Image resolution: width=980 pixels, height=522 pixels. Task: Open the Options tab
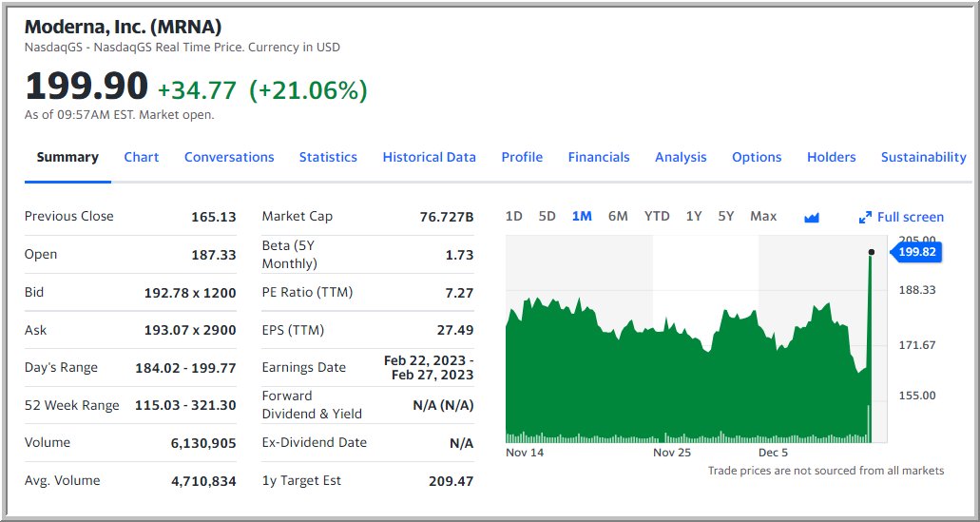(757, 158)
